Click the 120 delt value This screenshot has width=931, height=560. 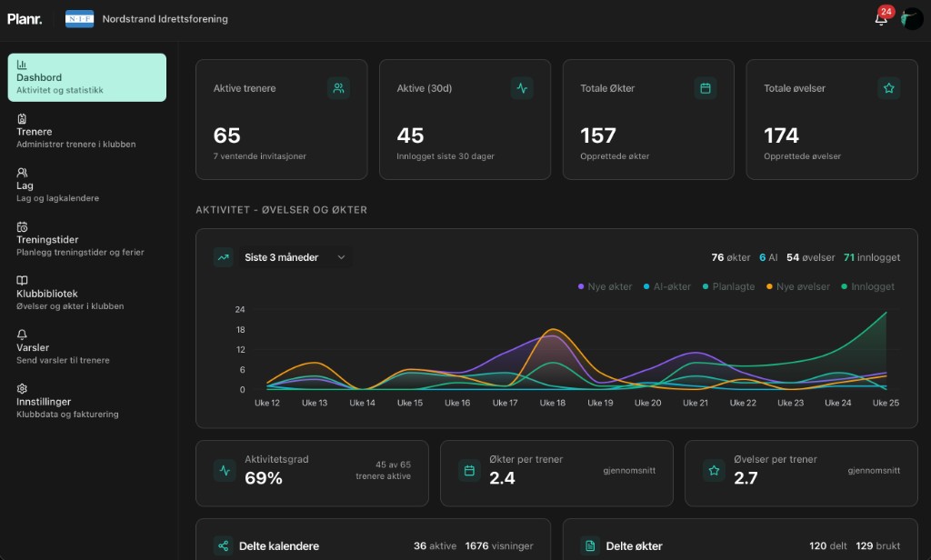tap(827, 545)
